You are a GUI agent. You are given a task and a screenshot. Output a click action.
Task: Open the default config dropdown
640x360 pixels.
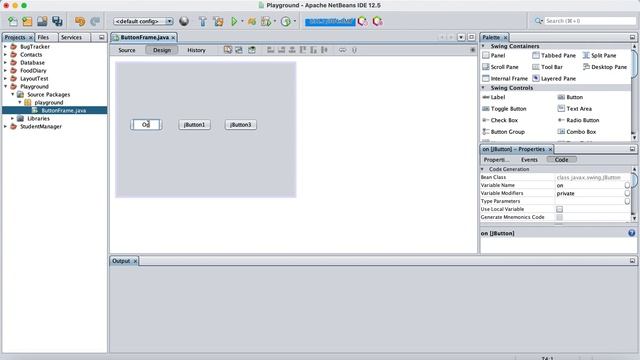[x=143, y=21]
